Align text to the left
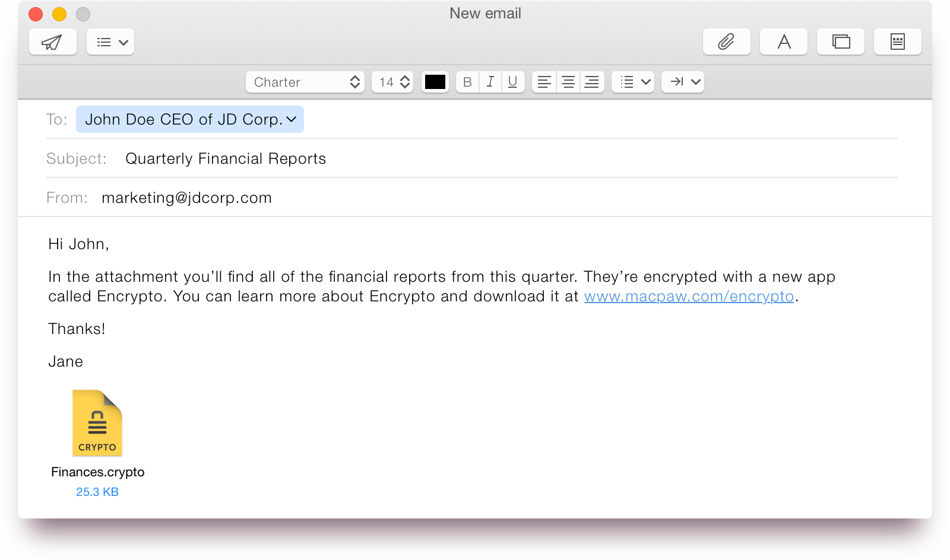 (544, 82)
